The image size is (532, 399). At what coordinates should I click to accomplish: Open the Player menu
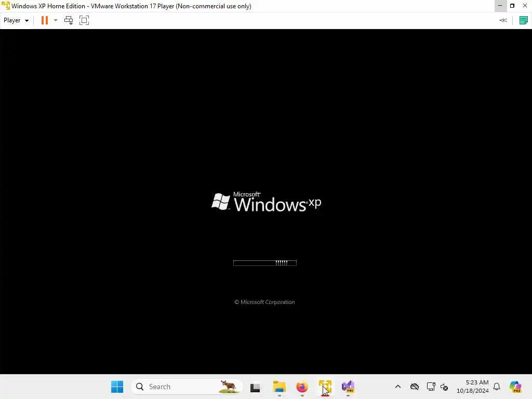[16, 20]
